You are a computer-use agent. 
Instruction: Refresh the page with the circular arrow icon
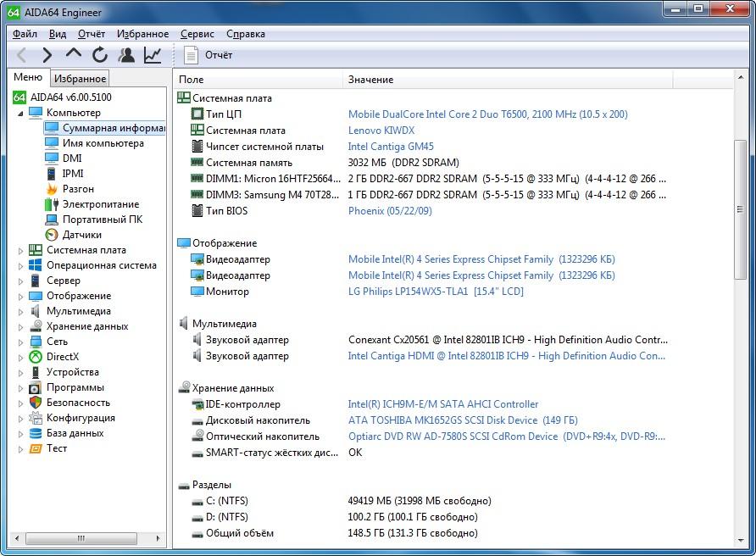[100, 55]
